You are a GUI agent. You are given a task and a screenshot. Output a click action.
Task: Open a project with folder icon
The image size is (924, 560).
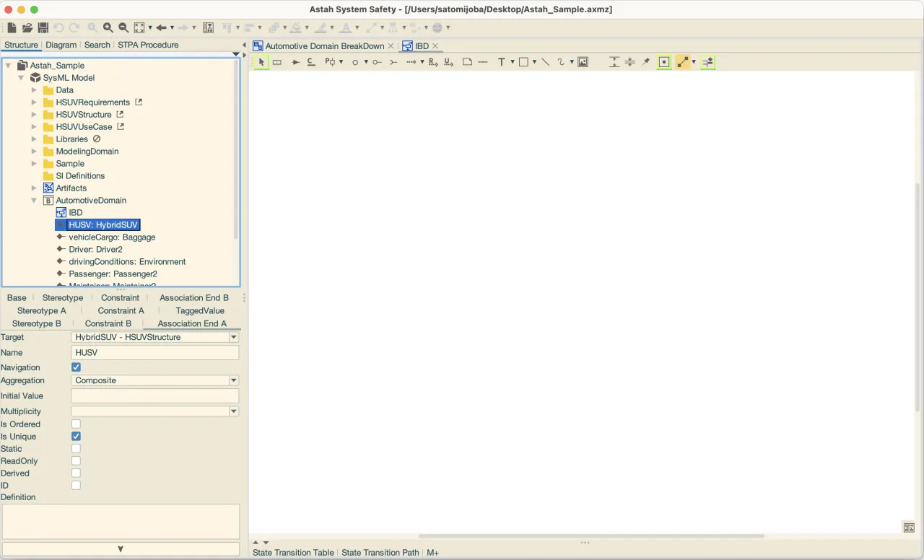[x=27, y=27]
